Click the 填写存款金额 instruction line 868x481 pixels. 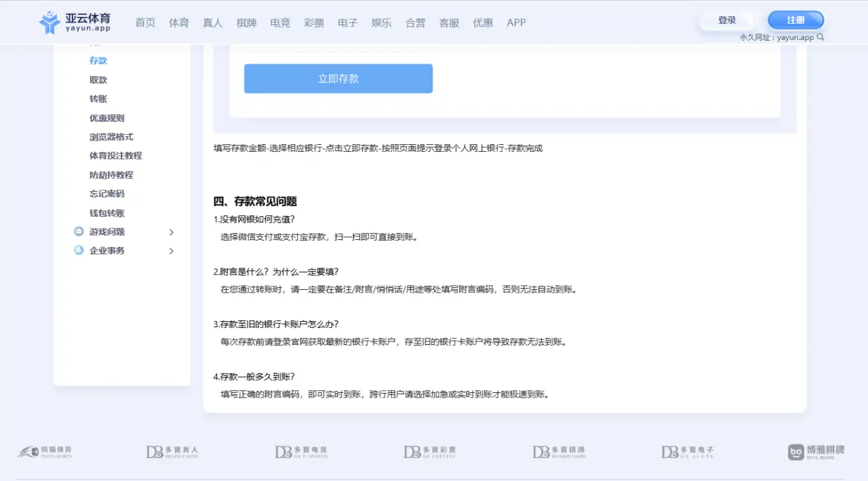378,148
